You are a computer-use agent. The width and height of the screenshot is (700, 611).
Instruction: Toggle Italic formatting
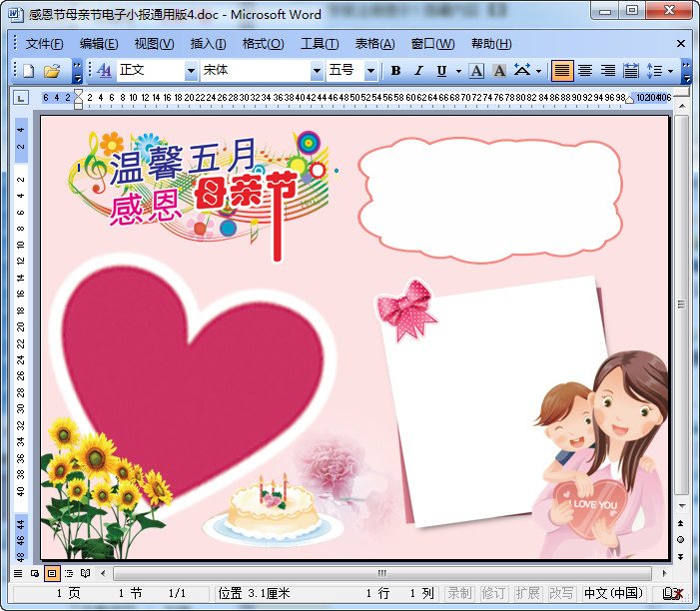[418, 71]
